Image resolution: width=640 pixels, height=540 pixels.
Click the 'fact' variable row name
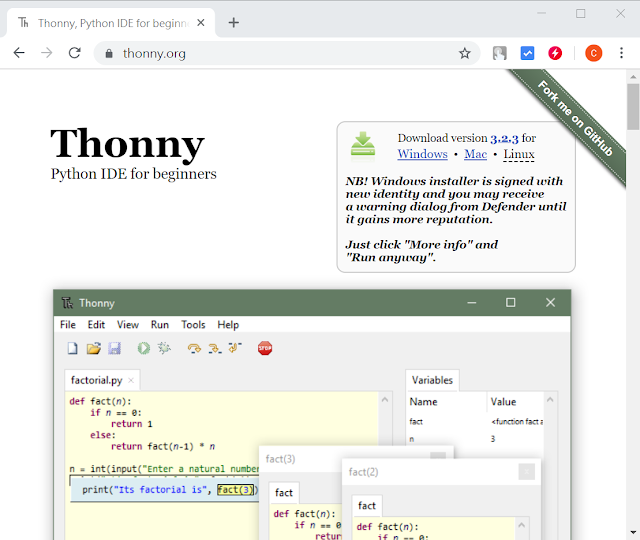pyautogui.click(x=416, y=422)
